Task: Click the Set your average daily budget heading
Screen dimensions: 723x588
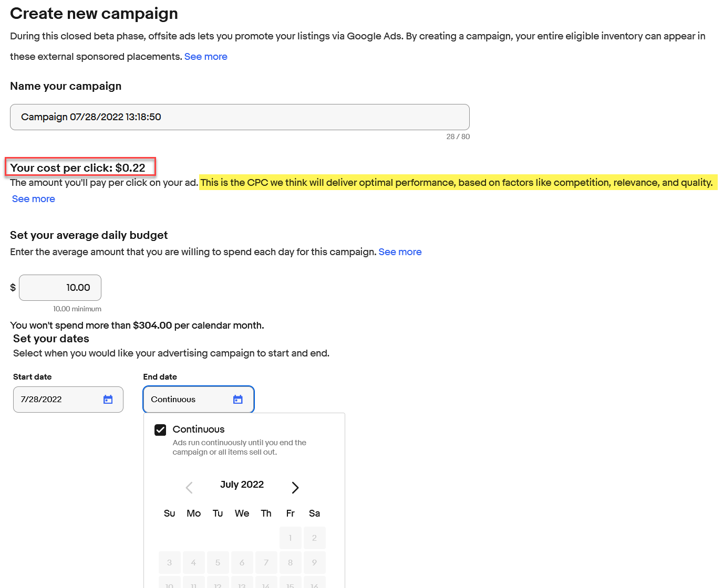Action: point(89,235)
